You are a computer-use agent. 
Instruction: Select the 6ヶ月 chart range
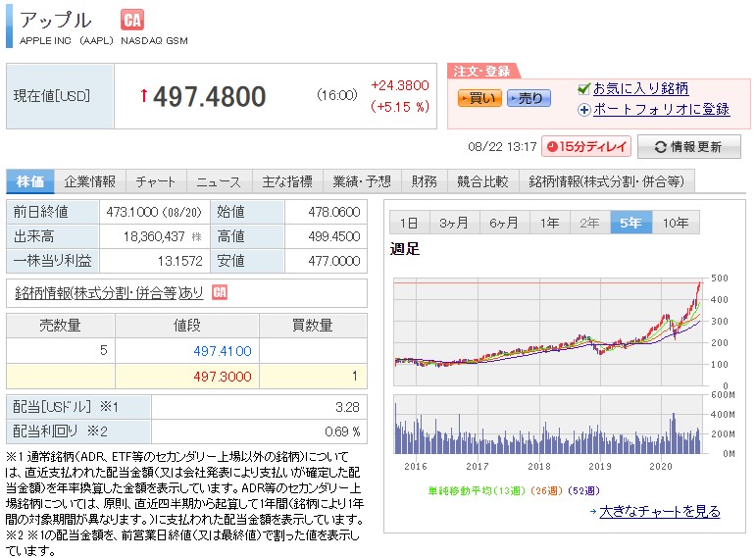coord(504,223)
